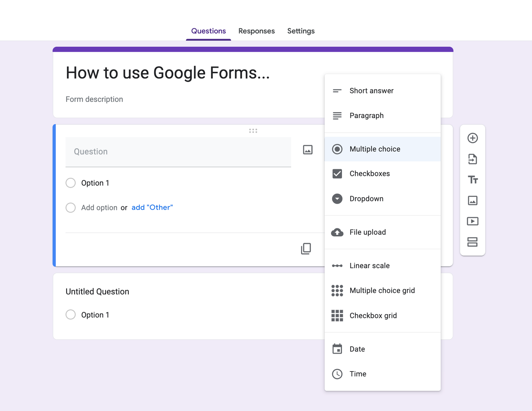Select Option 1 under Untitled Question
532x411 pixels.
(x=71, y=315)
